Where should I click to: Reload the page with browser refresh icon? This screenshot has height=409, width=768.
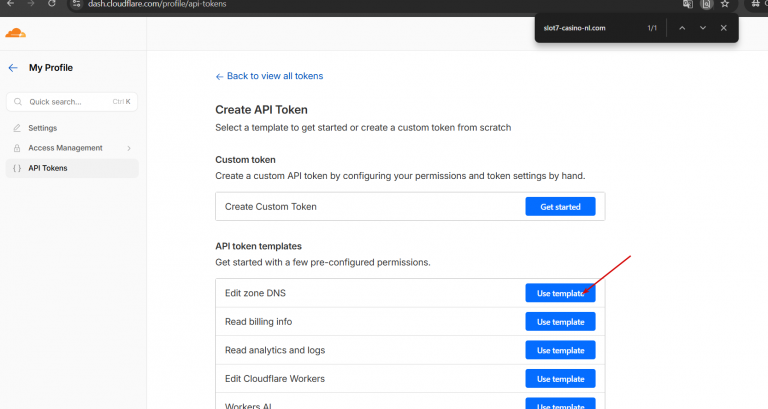(x=51, y=4)
